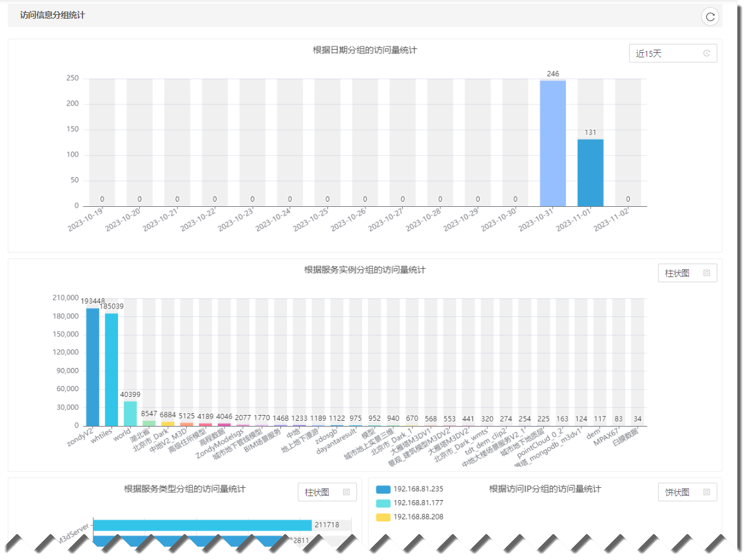Click the icon inside the 饼状图 selector
This screenshot has width=747, height=560.
[706, 492]
